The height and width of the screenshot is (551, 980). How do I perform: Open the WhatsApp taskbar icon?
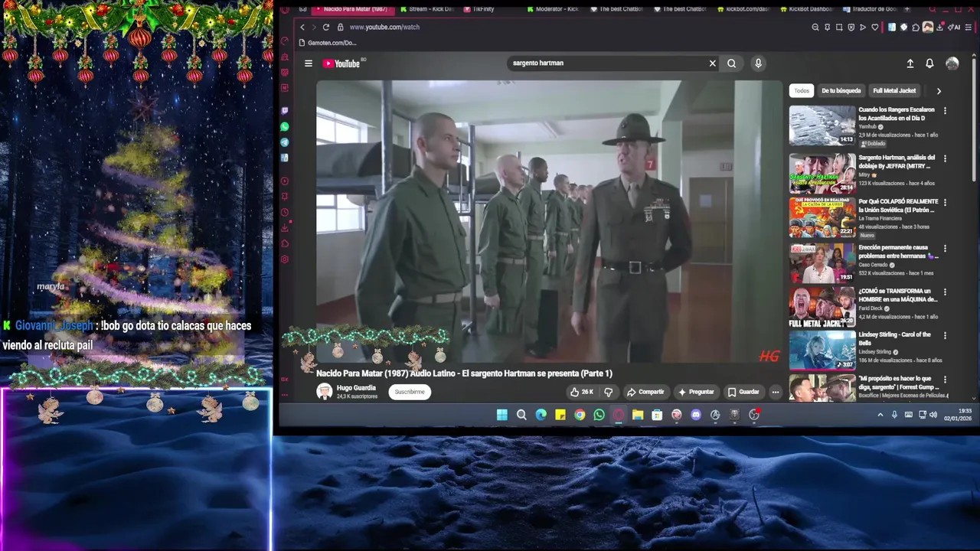599,415
